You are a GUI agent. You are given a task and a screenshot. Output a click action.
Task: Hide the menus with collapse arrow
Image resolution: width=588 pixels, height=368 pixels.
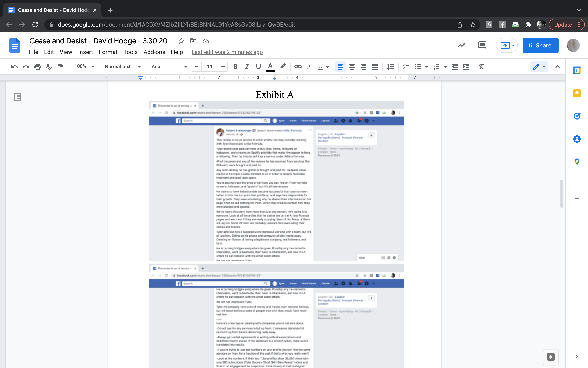click(558, 67)
